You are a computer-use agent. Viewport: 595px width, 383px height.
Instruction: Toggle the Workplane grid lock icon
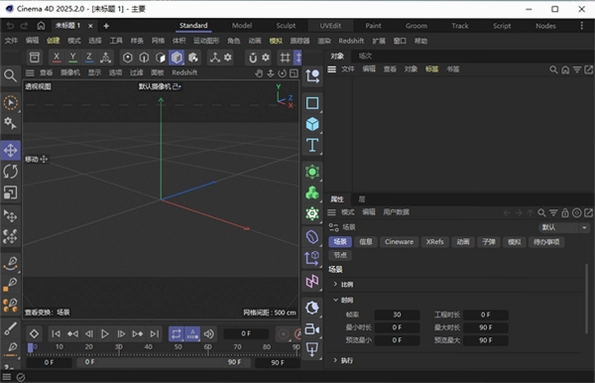point(285,58)
